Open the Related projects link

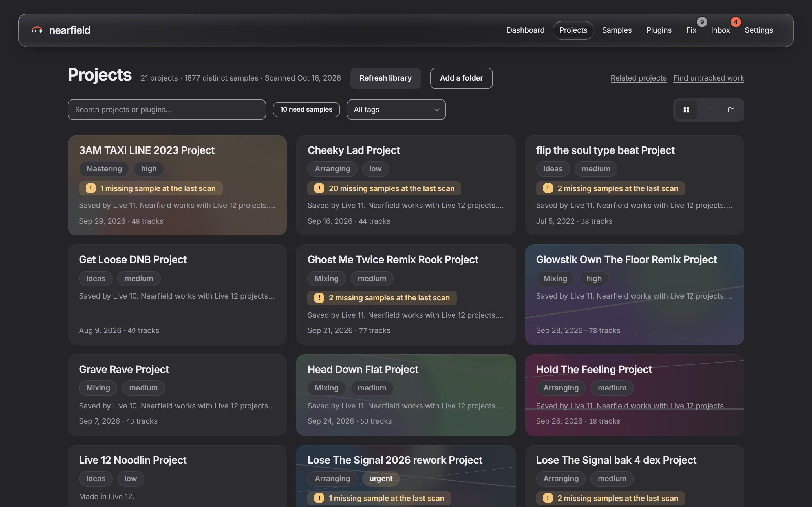(x=638, y=78)
